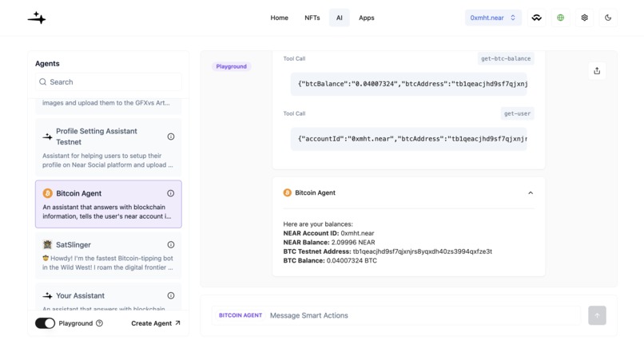Collapse the Bitcoin Agent response with the chevron
This screenshot has height=360, width=644.
pyautogui.click(x=531, y=193)
